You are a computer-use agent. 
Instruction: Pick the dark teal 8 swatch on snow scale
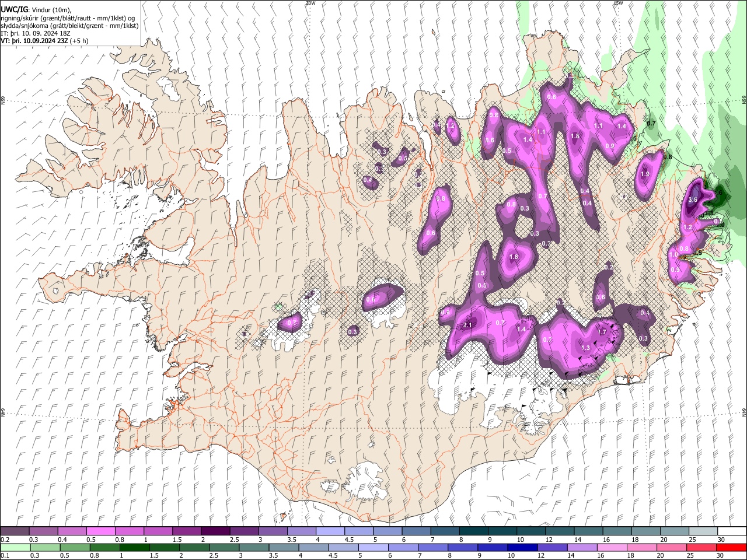pyautogui.click(x=474, y=531)
